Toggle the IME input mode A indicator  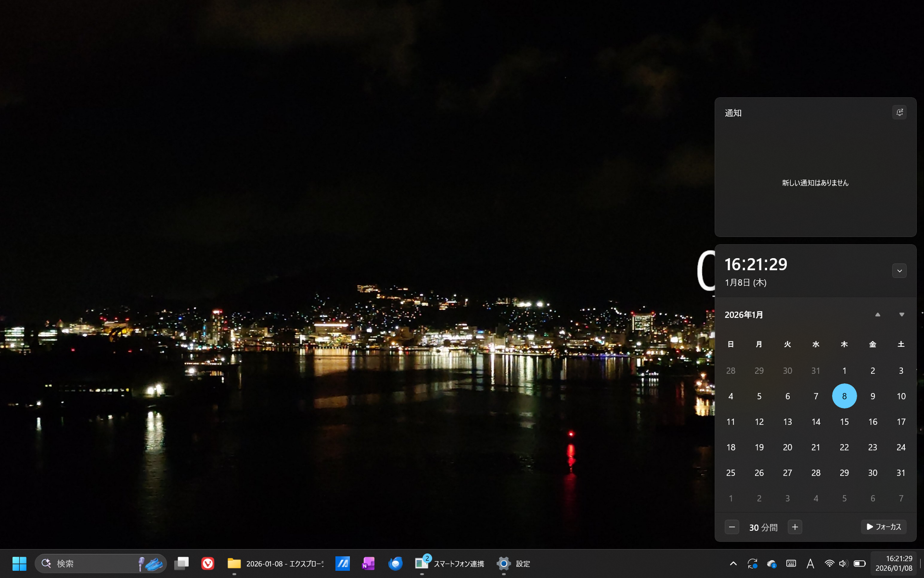(x=810, y=564)
